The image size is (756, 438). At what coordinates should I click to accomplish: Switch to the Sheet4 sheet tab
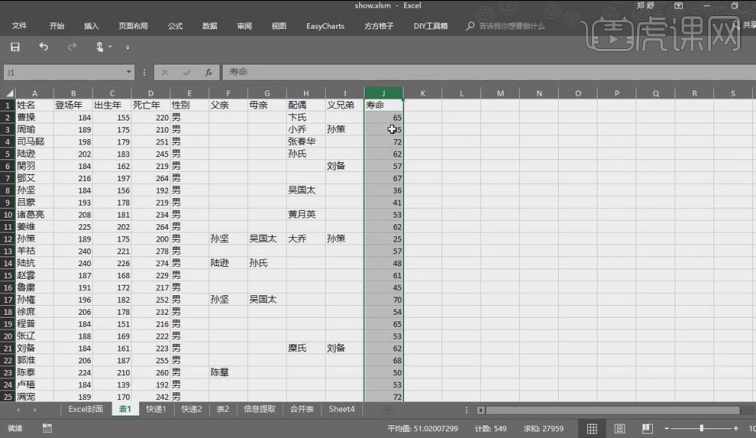[341, 409]
